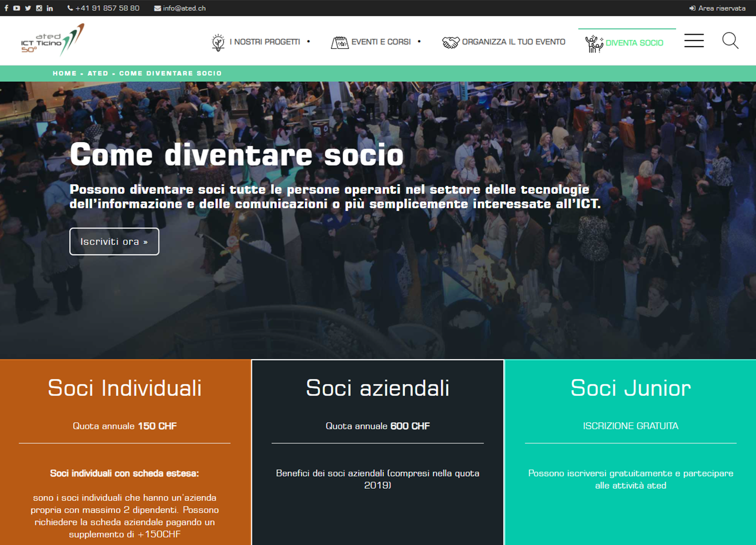Go to ATED in the breadcrumb

point(98,74)
